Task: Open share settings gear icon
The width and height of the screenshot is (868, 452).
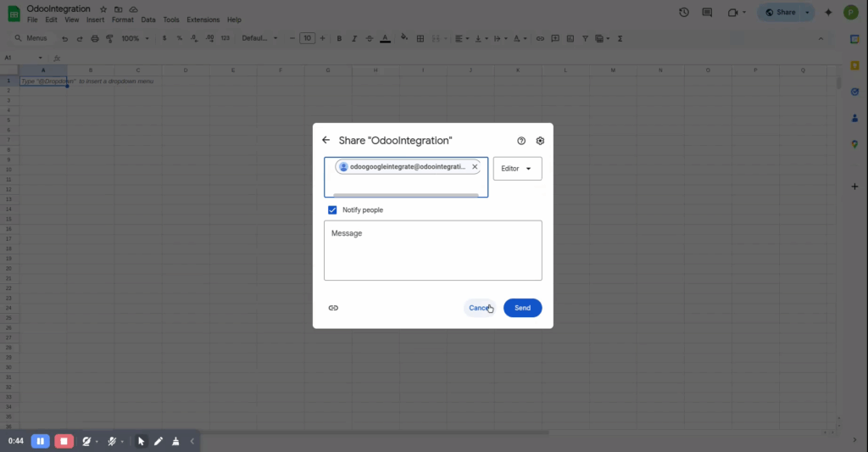Action: point(540,141)
